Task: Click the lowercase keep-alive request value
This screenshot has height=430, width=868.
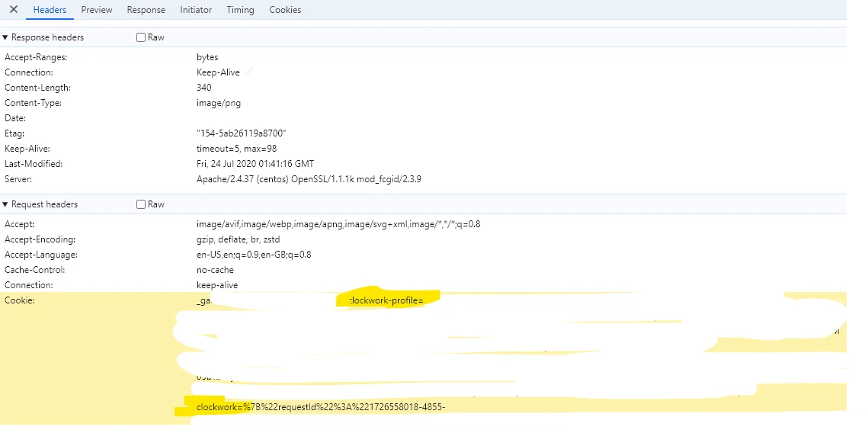Action: tap(217, 285)
